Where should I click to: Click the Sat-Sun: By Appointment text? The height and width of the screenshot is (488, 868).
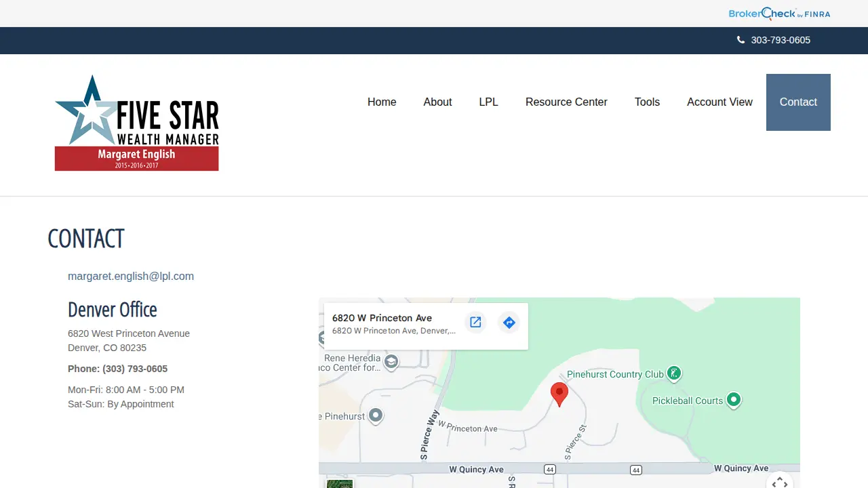click(x=121, y=404)
